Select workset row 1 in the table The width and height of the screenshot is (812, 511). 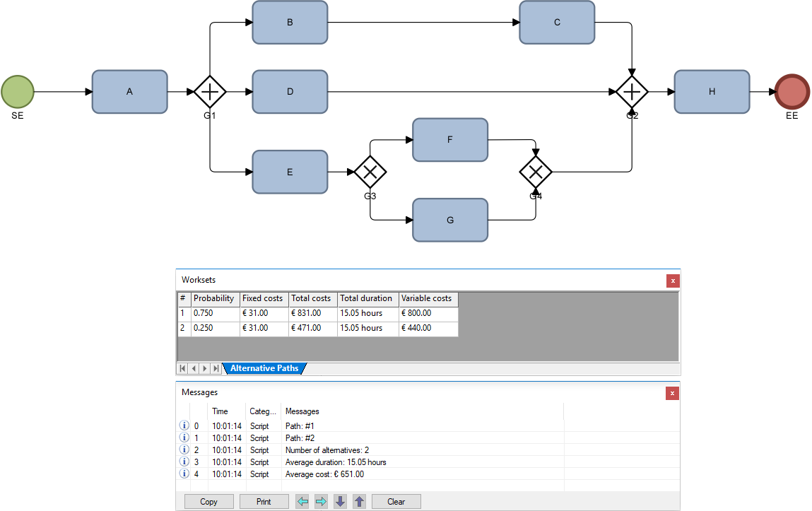(x=214, y=313)
